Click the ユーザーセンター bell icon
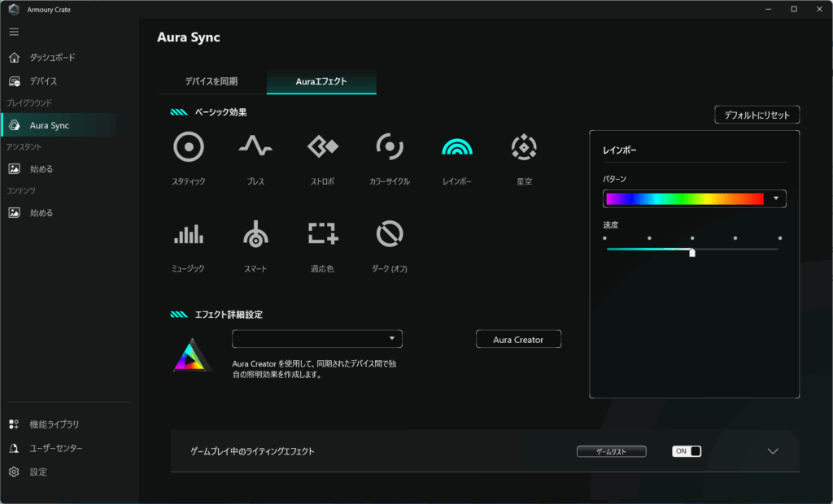The image size is (833, 504). tap(15, 448)
